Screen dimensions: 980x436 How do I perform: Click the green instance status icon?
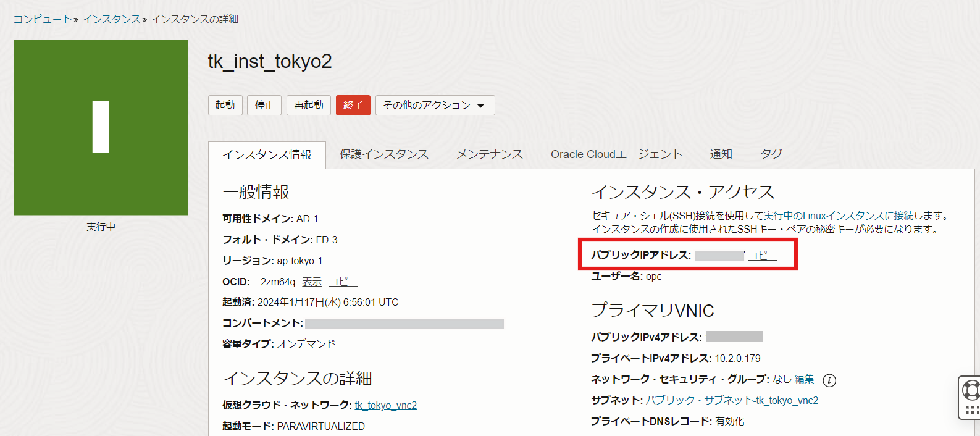(101, 127)
